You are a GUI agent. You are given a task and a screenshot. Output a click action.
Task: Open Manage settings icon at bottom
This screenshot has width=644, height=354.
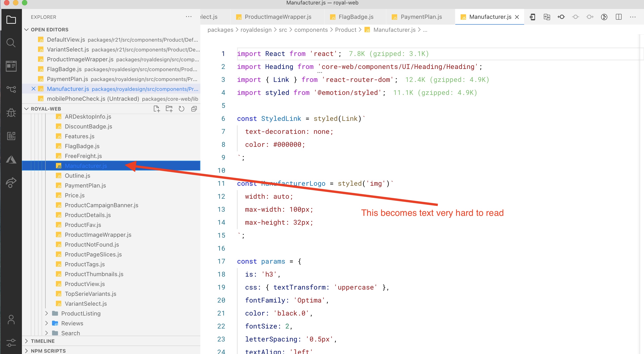click(11, 343)
